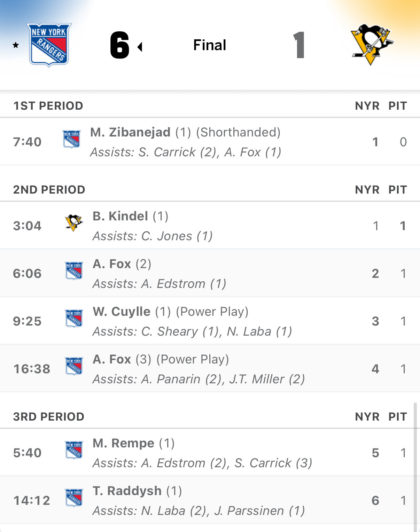
Task: Click the 1ST PERIOD section header
Action: point(48,106)
